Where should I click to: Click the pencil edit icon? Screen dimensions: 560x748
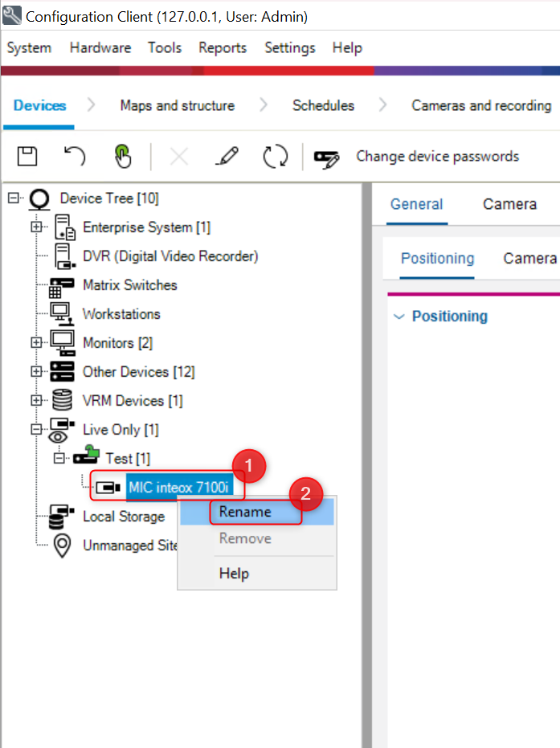coord(227,156)
